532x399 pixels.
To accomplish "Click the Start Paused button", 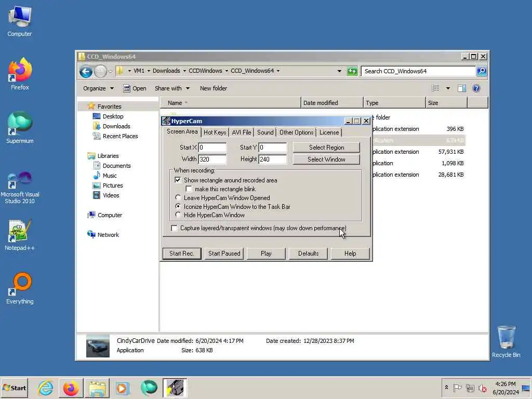I will (224, 254).
